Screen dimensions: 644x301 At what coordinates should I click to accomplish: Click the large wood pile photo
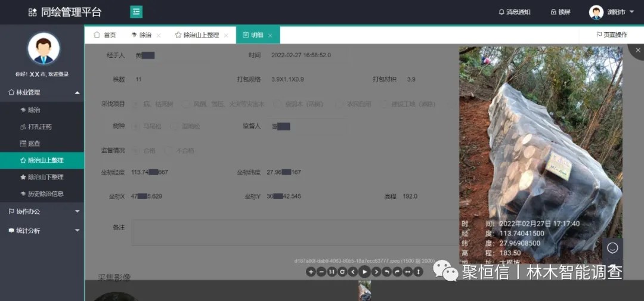pos(540,154)
